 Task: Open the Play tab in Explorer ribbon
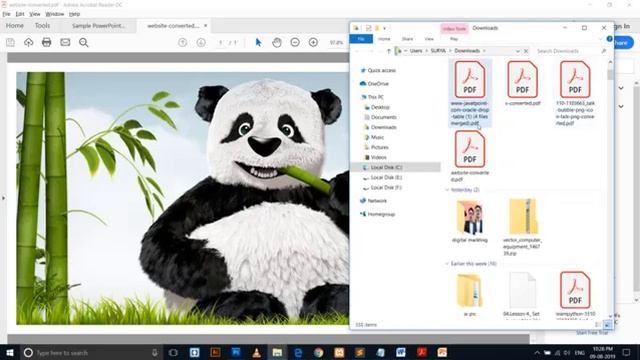click(x=454, y=39)
